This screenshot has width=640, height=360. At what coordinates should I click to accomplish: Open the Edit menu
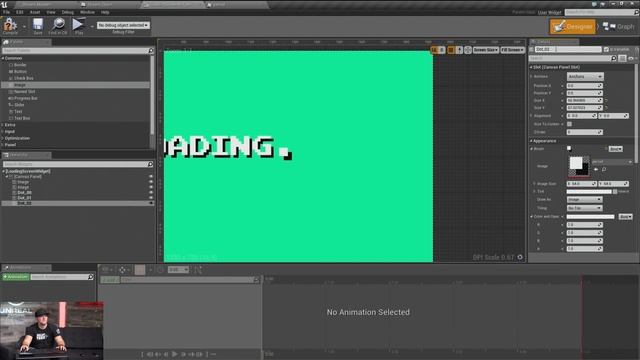coord(20,12)
